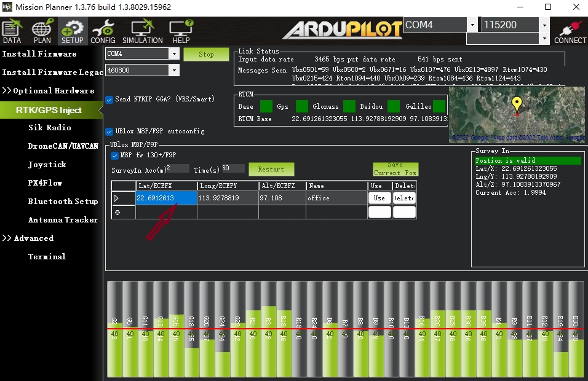The width and height of the screenshot is (588, 381).
Task: Expand the Advanced section in sidebar
Action: [x=28, y=238]
